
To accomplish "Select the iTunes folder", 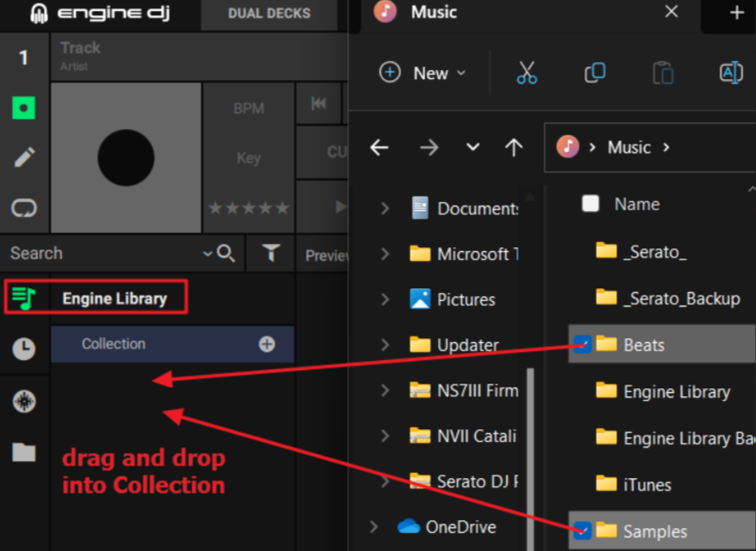I will coord(633,484).
